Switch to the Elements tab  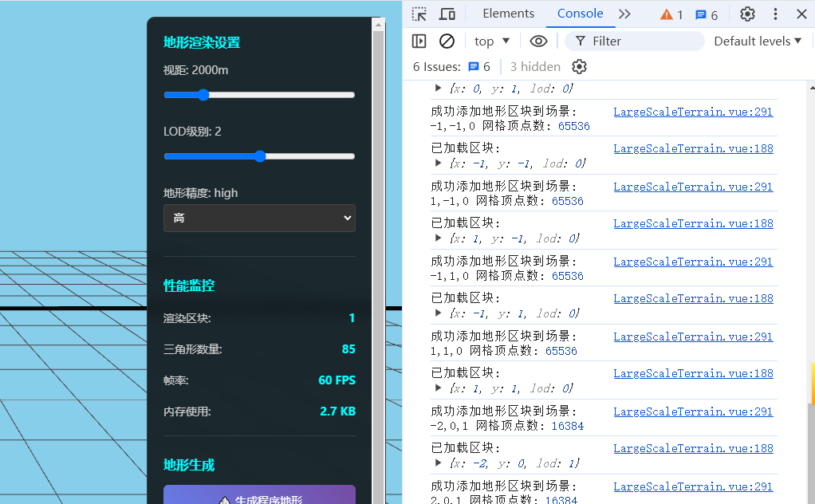508,14
